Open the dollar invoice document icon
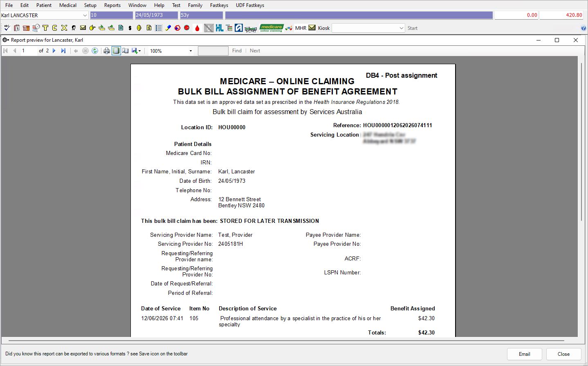The width and height of the screenshot is (588, 366). point(149,28)
